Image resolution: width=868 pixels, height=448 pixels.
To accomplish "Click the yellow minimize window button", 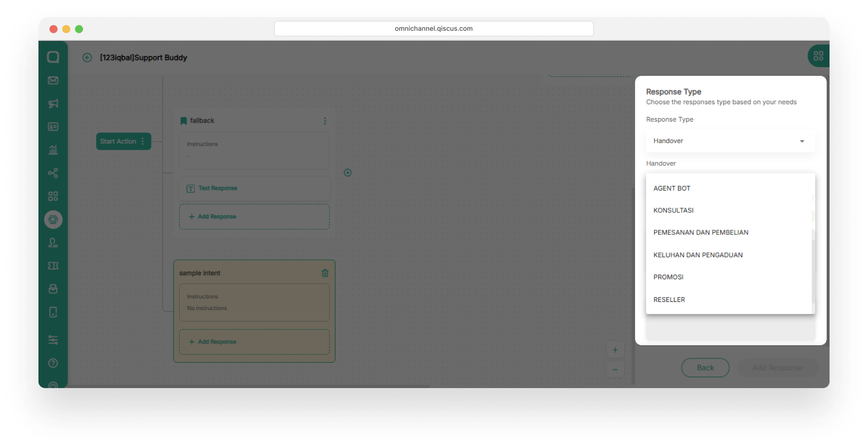I will tap(66, 29).
